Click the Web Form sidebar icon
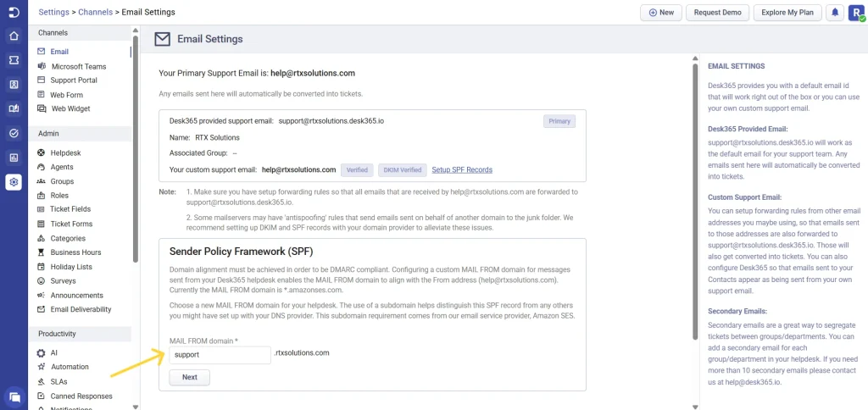 click(x=41, y=95)
